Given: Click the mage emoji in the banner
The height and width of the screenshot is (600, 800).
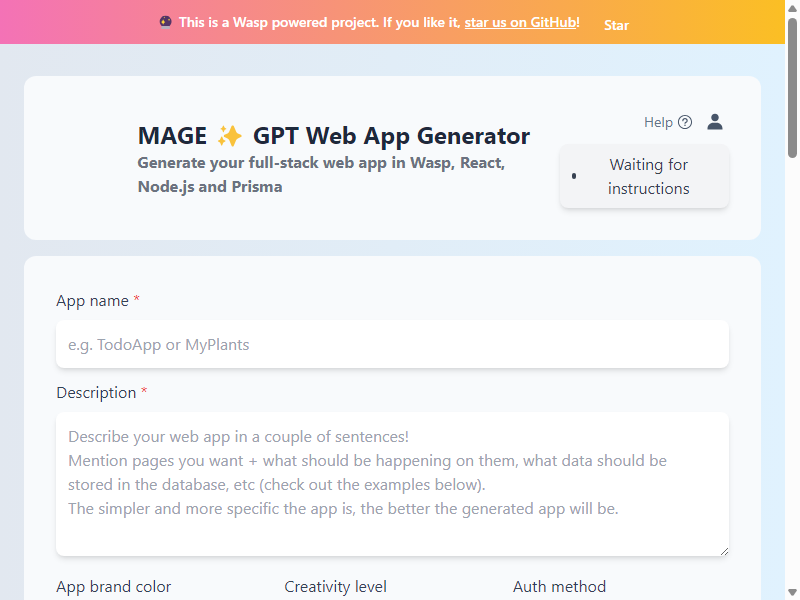Looking at the screenshot, I should tap(166, 22).
